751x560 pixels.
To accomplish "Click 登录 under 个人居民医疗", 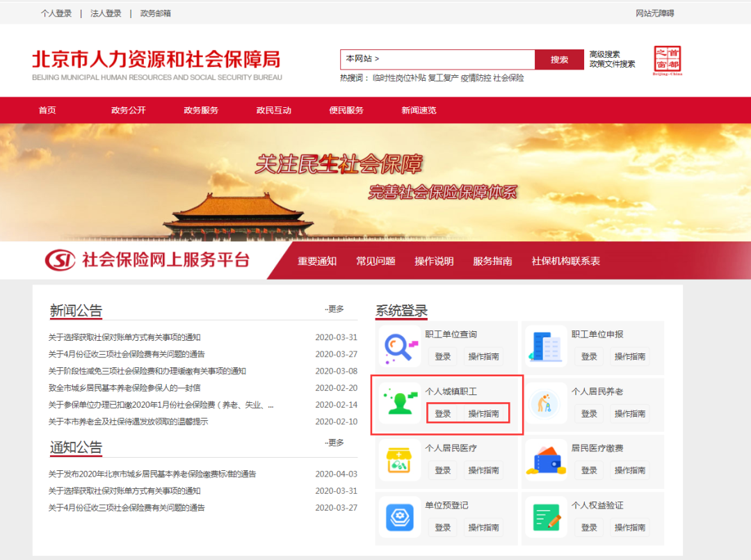I will pyautogui.click(x=442, y=470).
